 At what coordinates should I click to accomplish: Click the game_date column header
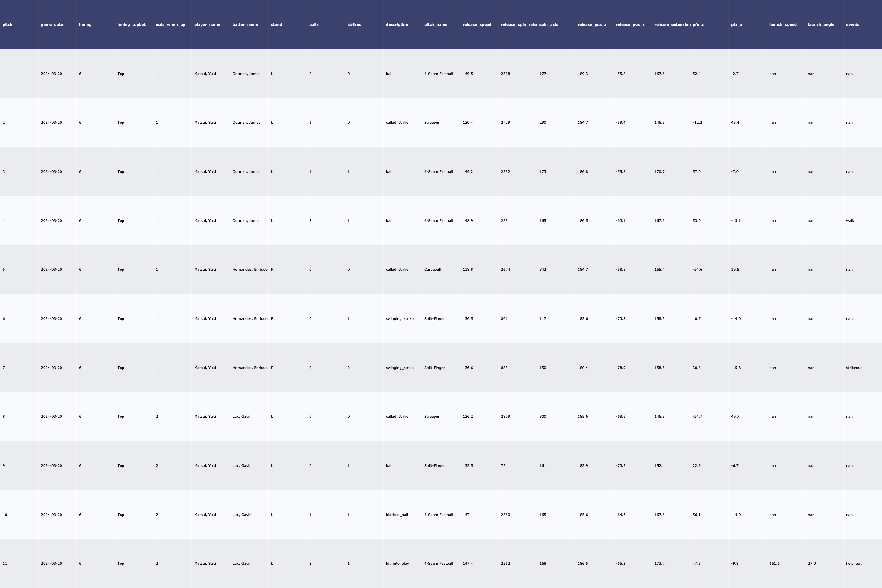coord(52,25)
